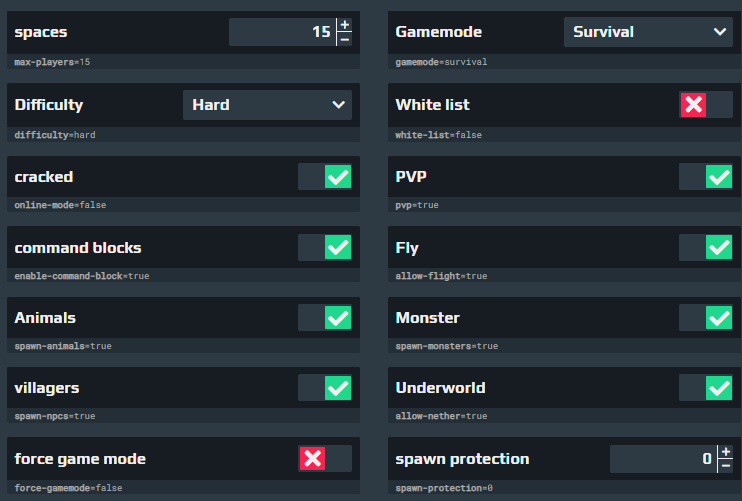The image size is (742, 501).
Task: Toggle the villagers spawn switch
Action: tap(325, 388)
